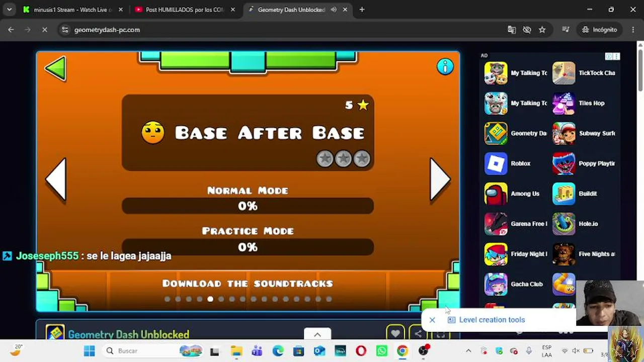Open File Explorer from the taskbar
The width and height of the screenshot is (644, 362).
pyautogui.click(x=236, y=351)
